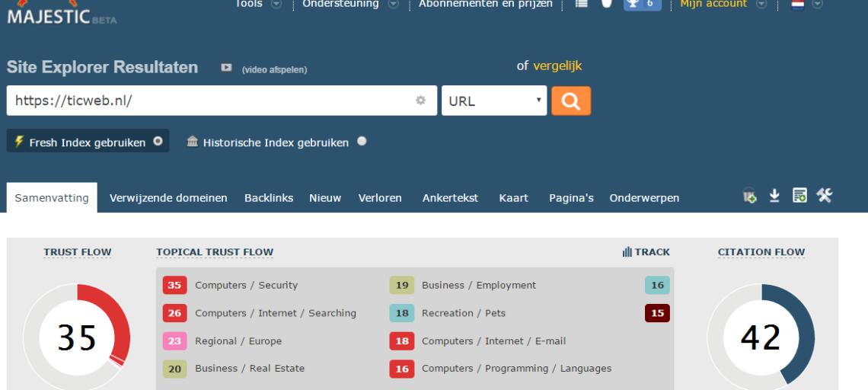Click Computers / Internet / Searching topic
The width and height of the screenshot is (868, 390).
[x=275, y=313]
